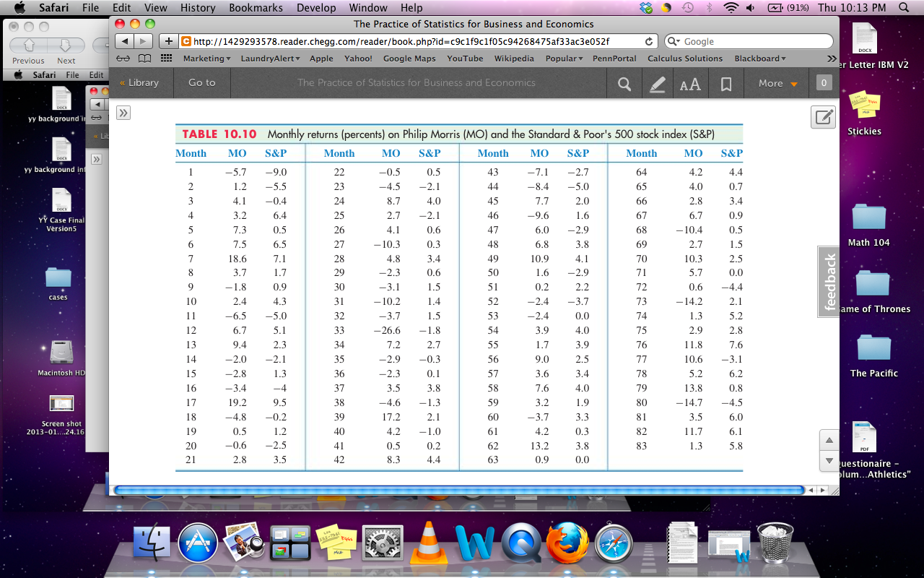Open the Calculus Solutions bookmark
The height and width of the screenshot is (578, 924).
[685, 59]
